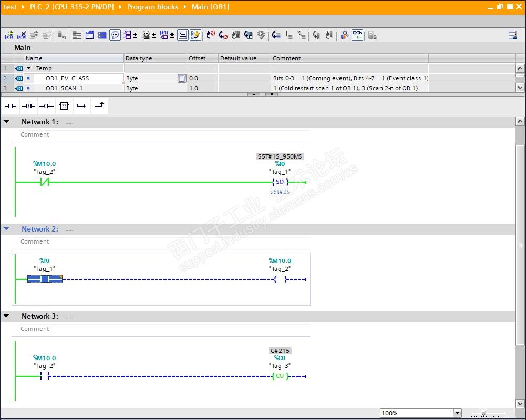Click the s5t#2s time value

click(280, 192)
